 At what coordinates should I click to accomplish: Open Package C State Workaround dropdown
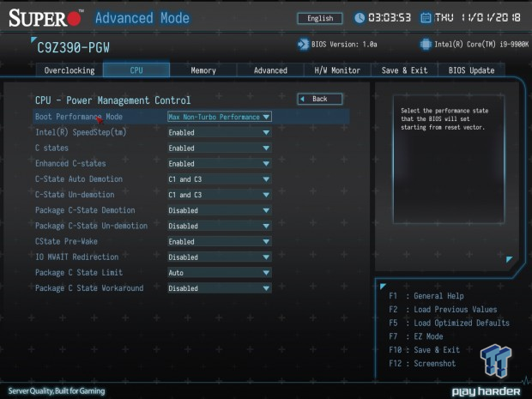tap(220, 288)
